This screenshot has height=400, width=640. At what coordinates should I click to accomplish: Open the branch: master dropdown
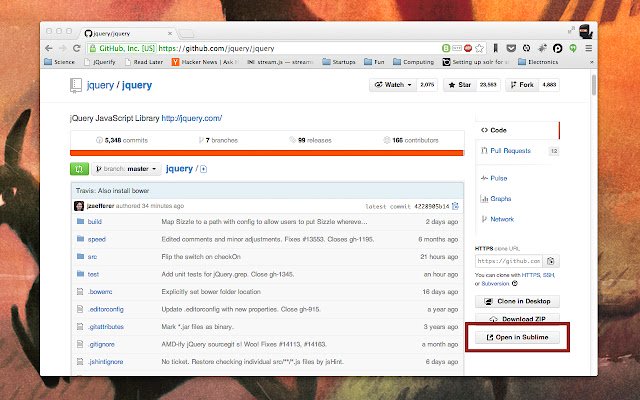pyautogui.click(x=126, y=169)
